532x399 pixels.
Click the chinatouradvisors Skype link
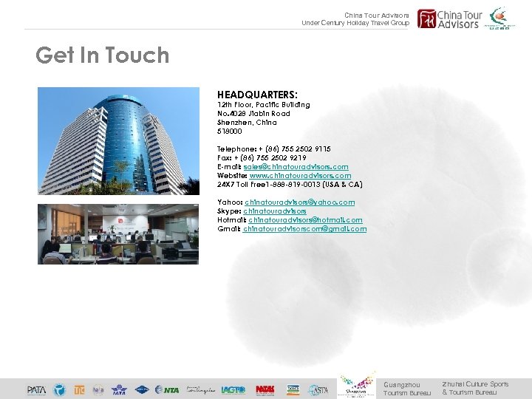(274, 211)
